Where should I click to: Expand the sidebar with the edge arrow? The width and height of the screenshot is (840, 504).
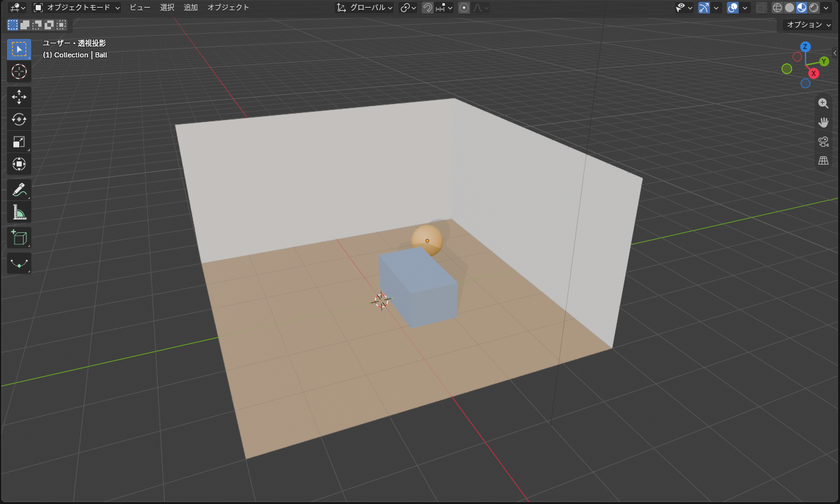tap(836, 53)
